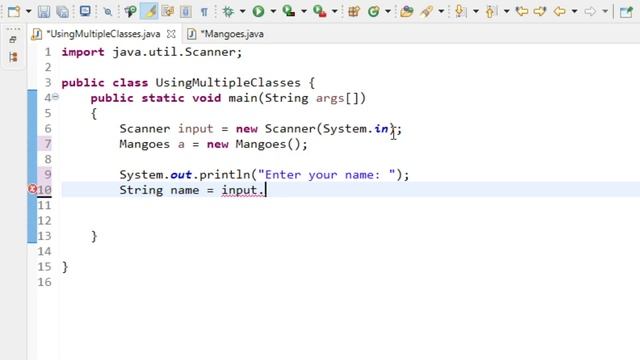
Task: Click the Previous Annotation up-arrow icon
Action: point(490,11)
